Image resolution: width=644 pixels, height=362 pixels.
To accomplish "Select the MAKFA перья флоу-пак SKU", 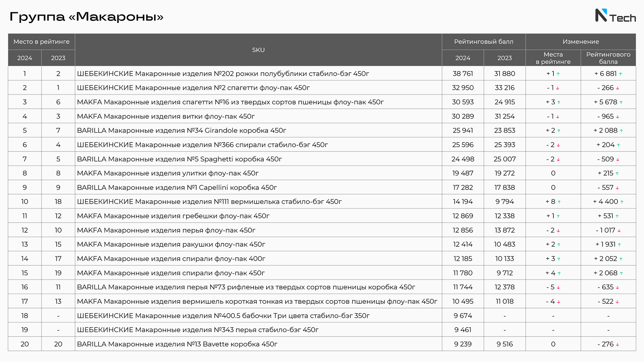I will pos(166,230).
